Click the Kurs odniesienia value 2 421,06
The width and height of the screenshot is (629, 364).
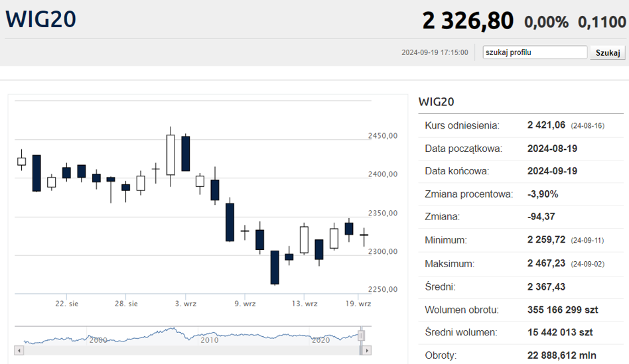tap(546, 125)
